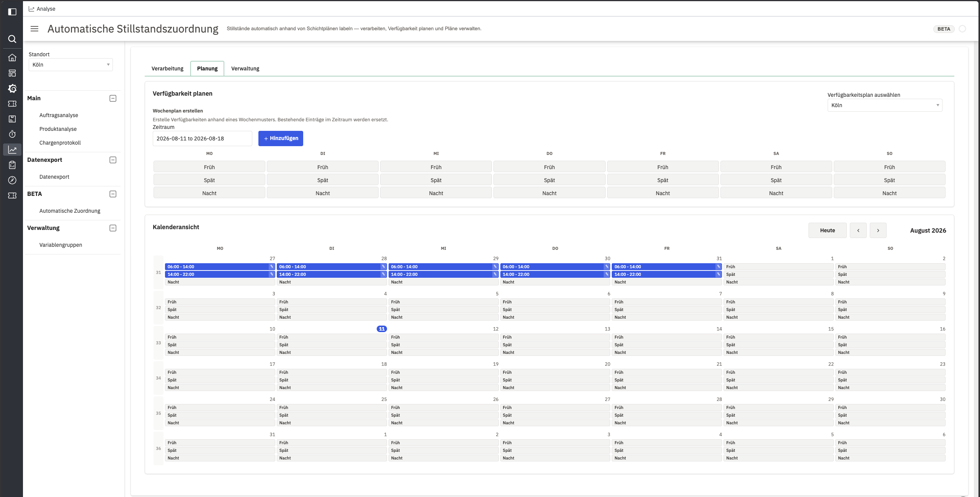The width and height of the screenshot is (980, 497).
Task: Toggle Früh shift for MO in the week pattern
Action: [x=209, y=167]
